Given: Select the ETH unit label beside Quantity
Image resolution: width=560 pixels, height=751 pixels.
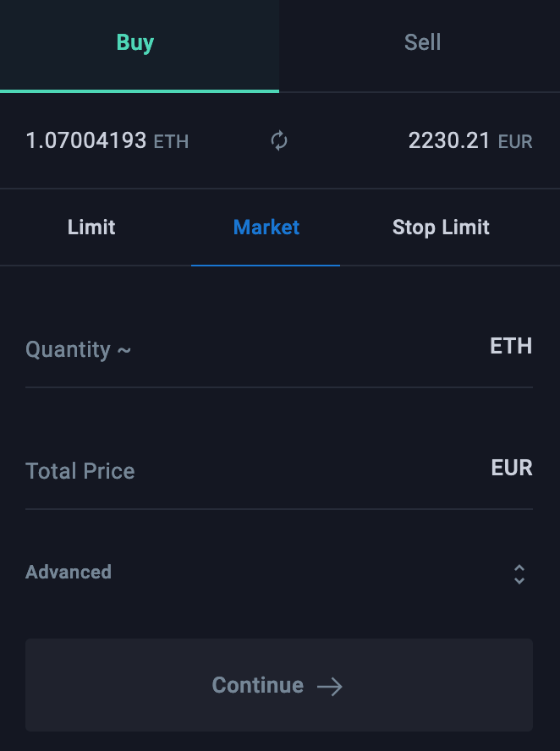Looking at the screenshot, I should click(510, 346).
